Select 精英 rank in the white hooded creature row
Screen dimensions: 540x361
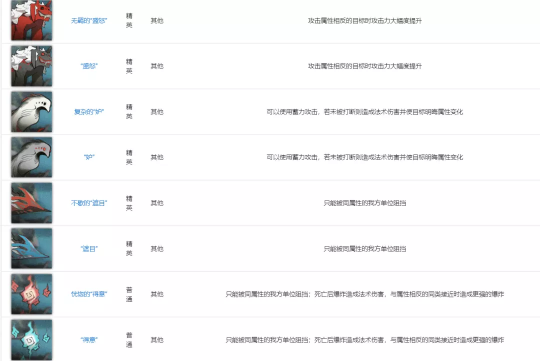(129, 112)
